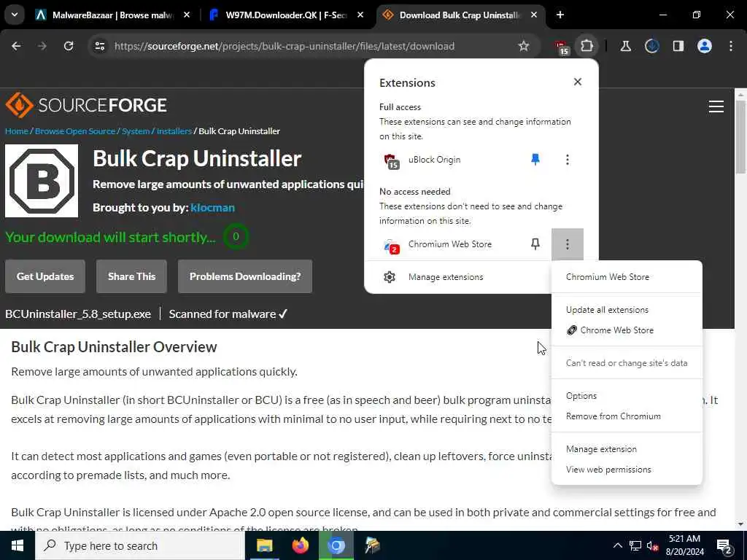Image resolution: width=747 pixels, height=560 pixels.
Task: Show hidden system tray icons
Action: 617,545
